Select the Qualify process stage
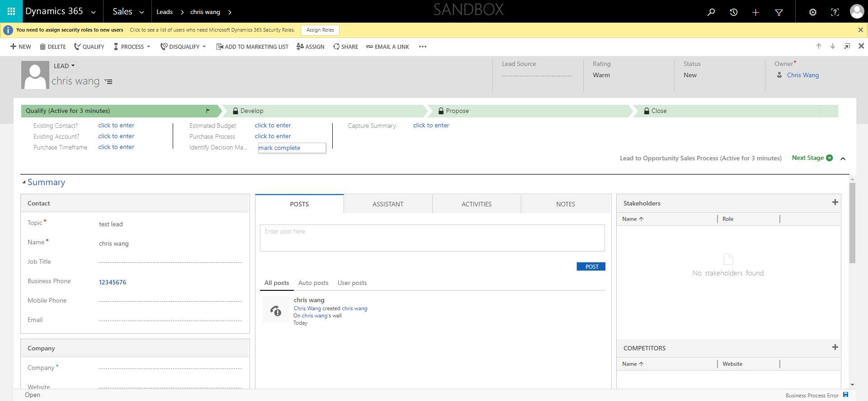 [x=121, y=111]
